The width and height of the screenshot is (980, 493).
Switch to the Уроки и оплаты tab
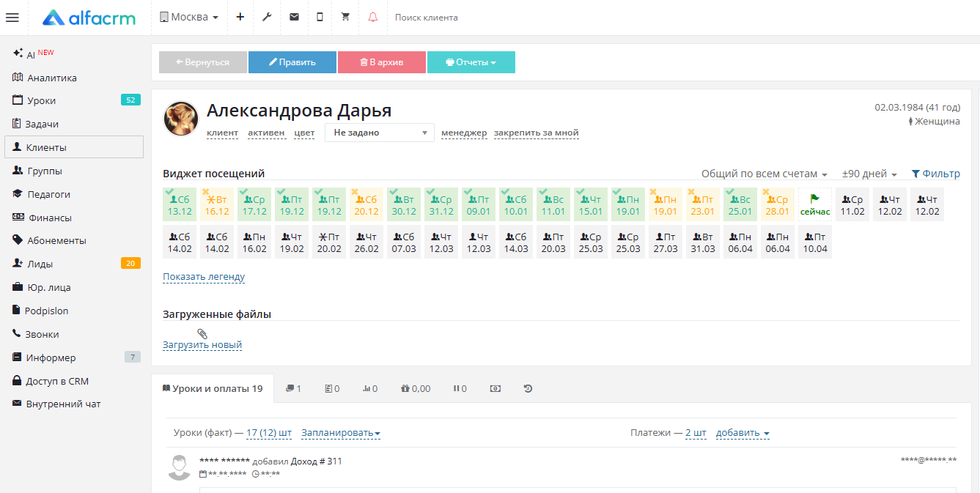[213, 389]
